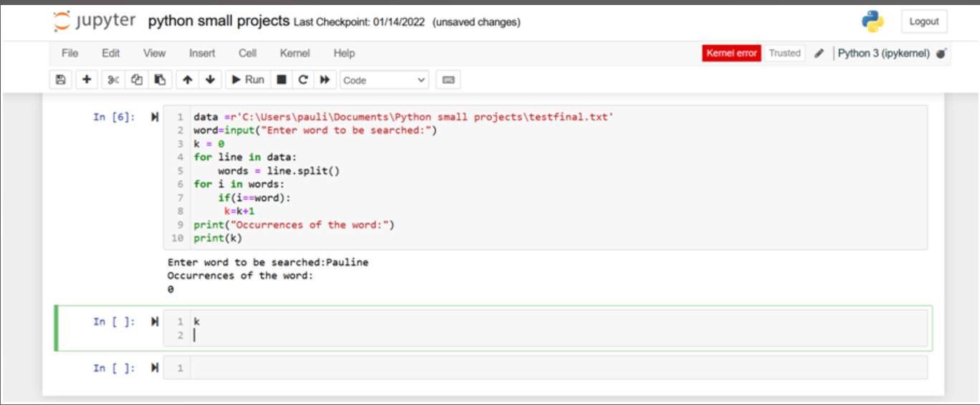The width and height of the screenshot is (980, 405).
Task: Open the Cell menu
Action: point(248,53)
